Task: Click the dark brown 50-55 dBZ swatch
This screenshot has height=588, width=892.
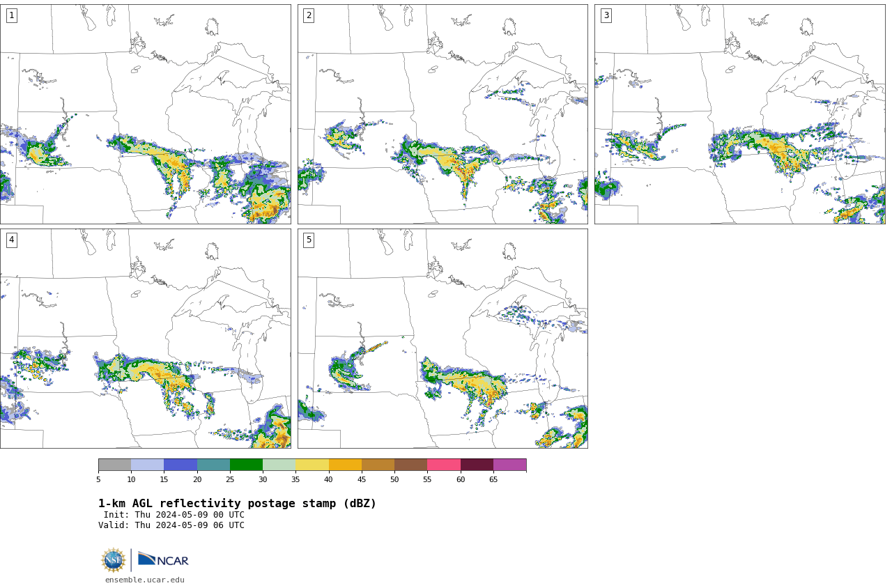Action: click(x=411, y=465)
